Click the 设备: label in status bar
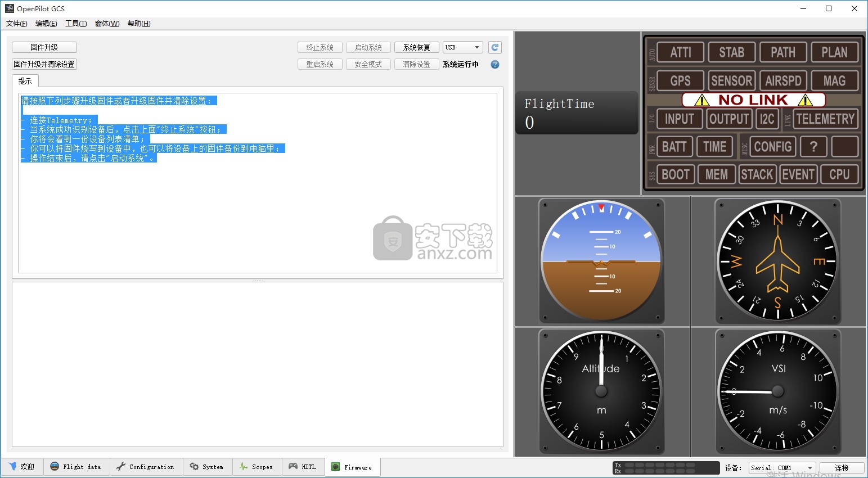The height and width of the screenshot is (478, 868). pos(733,468)
